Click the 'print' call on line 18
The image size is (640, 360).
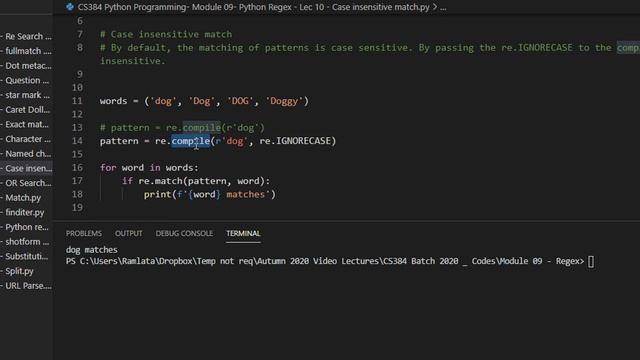coord(157,195)
